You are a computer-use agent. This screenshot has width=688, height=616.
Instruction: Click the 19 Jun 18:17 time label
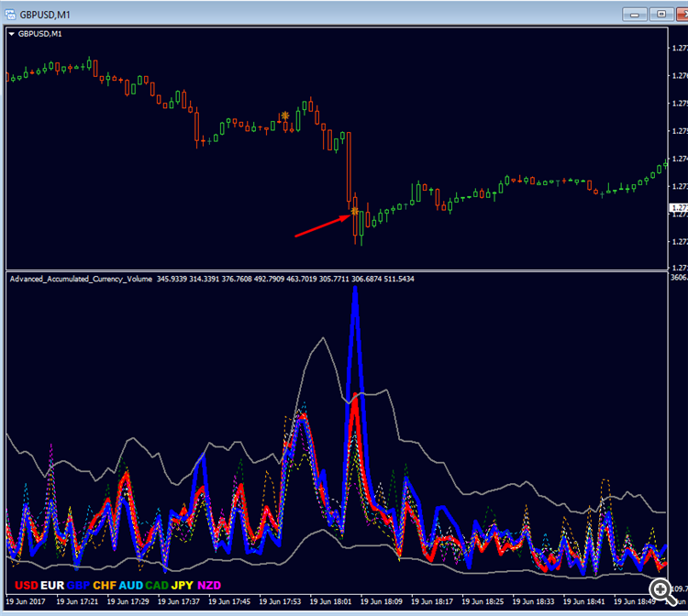point(432,601)
